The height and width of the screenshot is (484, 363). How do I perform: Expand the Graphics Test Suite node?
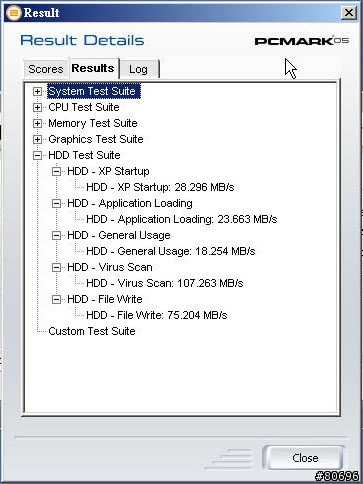[37, 139]
